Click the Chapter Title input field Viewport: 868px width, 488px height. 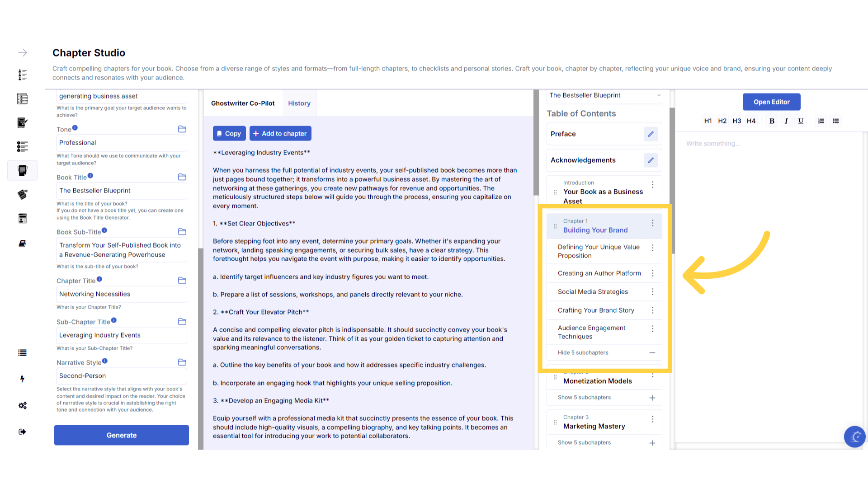point(121,294)
